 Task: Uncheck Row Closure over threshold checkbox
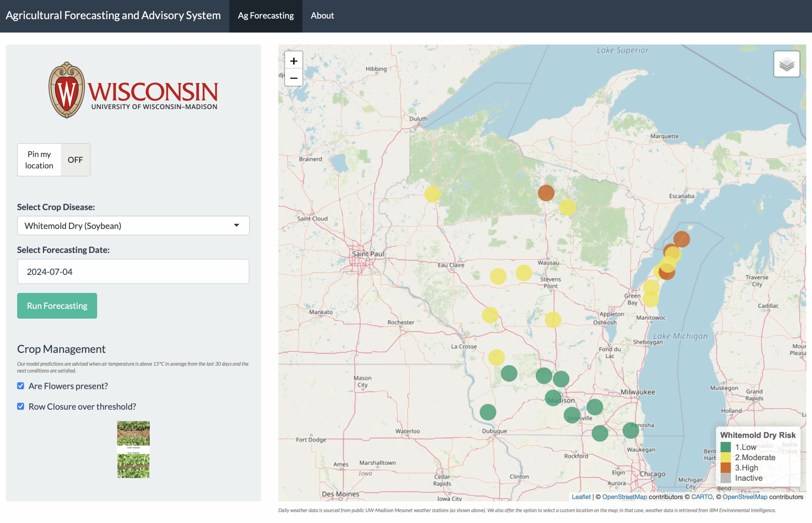coord(21,406)
